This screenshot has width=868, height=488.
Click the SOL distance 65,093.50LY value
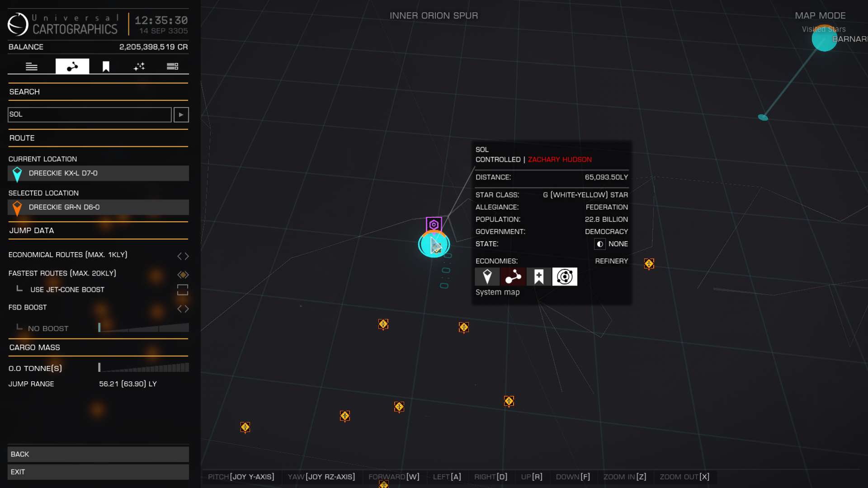(x=606, y=177)
